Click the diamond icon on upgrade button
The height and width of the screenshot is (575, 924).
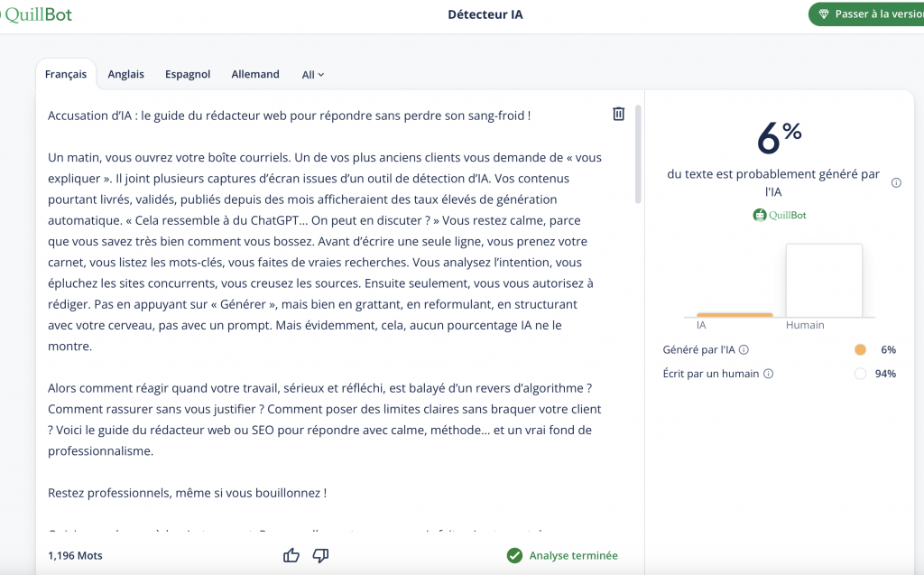click(x=824, y=14)
